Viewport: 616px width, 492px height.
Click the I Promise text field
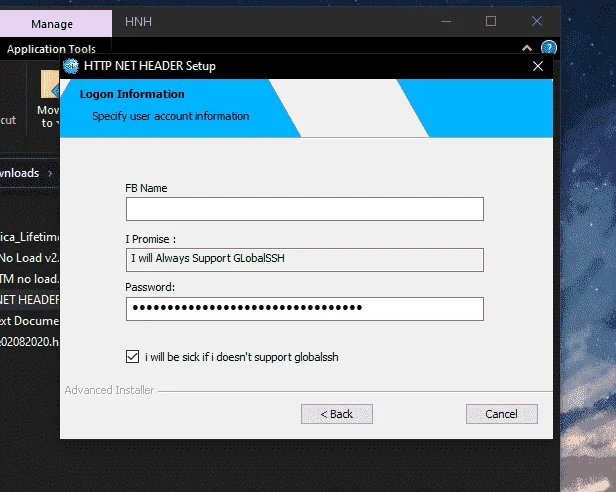point(304,260)
